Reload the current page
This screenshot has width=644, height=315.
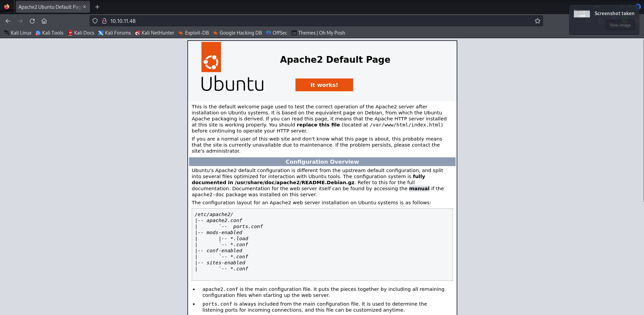point(32,21)
